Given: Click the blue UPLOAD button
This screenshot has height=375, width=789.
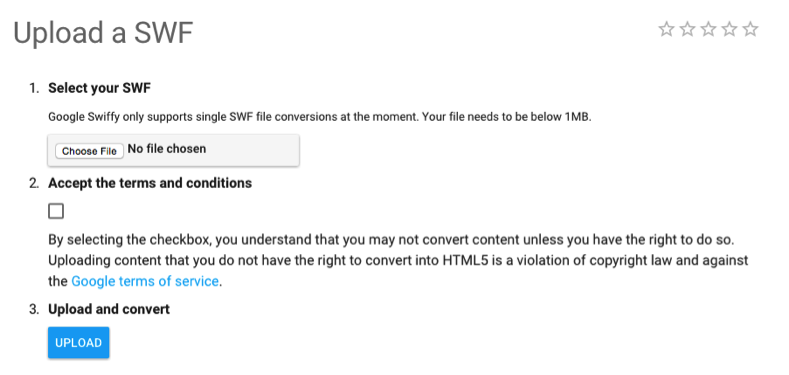Looking at the screenshot, I should coord(78,343).
